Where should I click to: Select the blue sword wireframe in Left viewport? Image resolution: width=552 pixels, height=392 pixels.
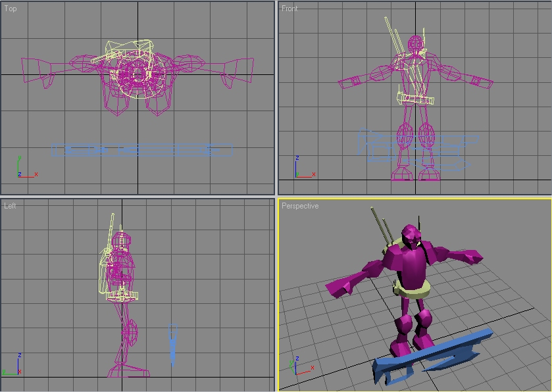173,345
